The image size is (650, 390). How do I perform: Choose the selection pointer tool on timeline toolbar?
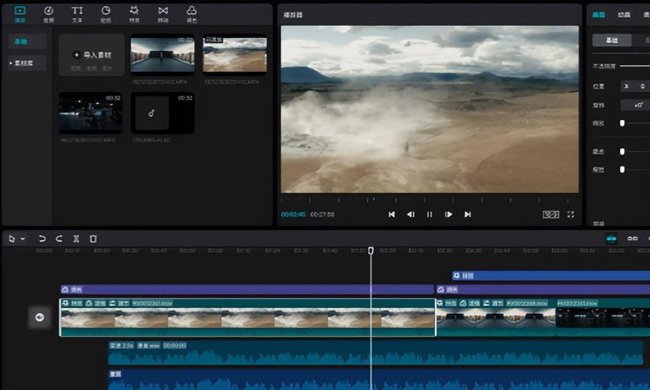pyautogui.click(x=12, y=239)
